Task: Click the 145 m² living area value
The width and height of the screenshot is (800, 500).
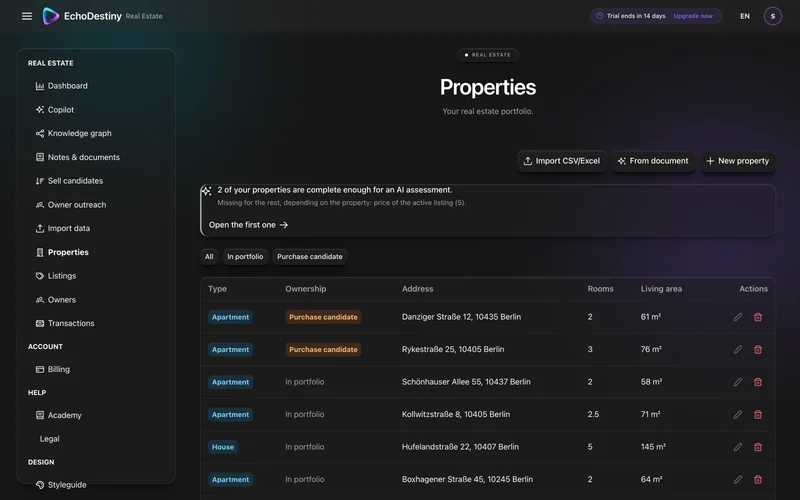Action: point(653,447)
